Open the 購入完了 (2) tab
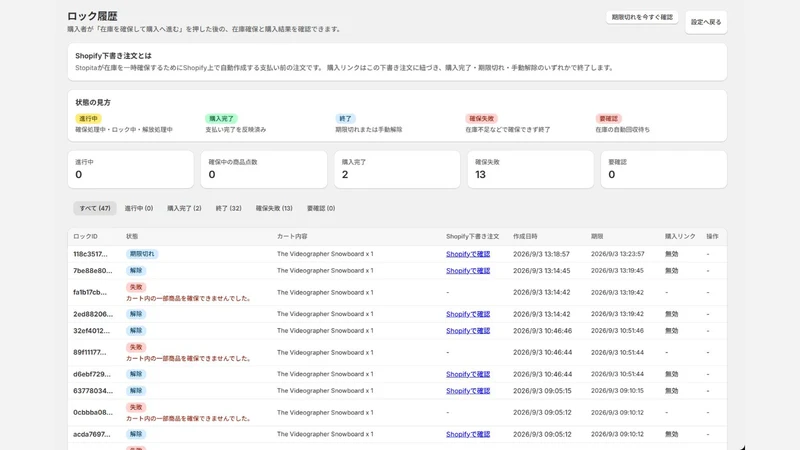800x450 pixels. click(x=184, y=208)
